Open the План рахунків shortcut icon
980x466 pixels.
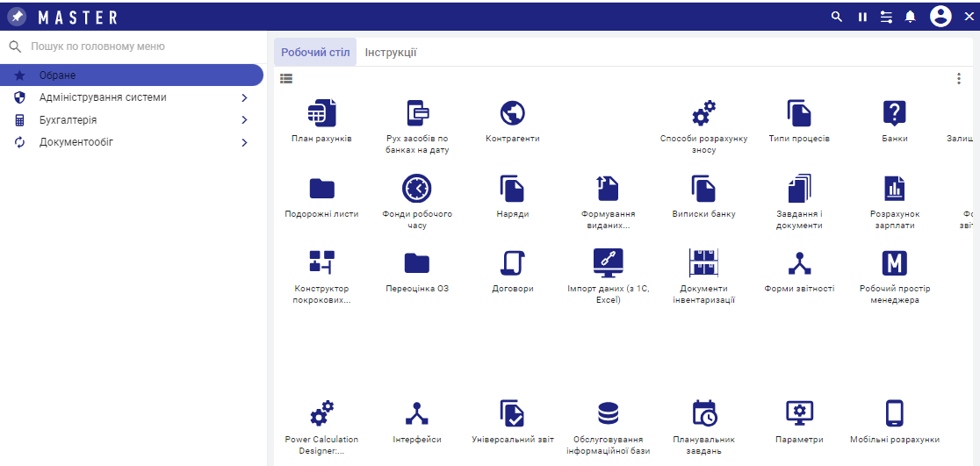click(x=321, y=114)
